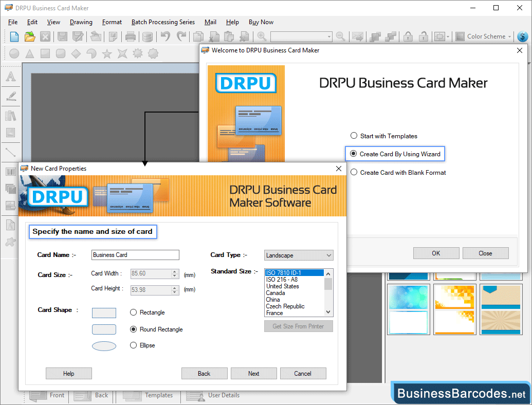The width and height of the screenshot is (532, 405).
Task: Select the rounded square shape tool
Action: click(61, 53)
